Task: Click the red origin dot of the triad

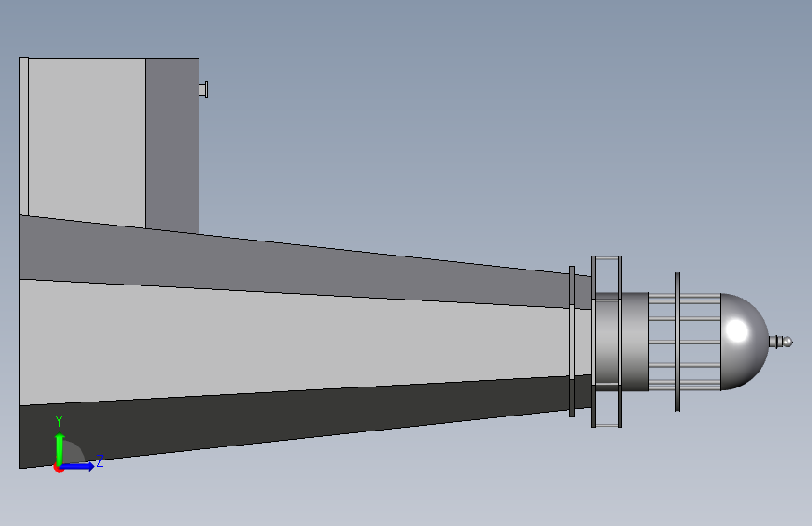Action: [58, 469]
